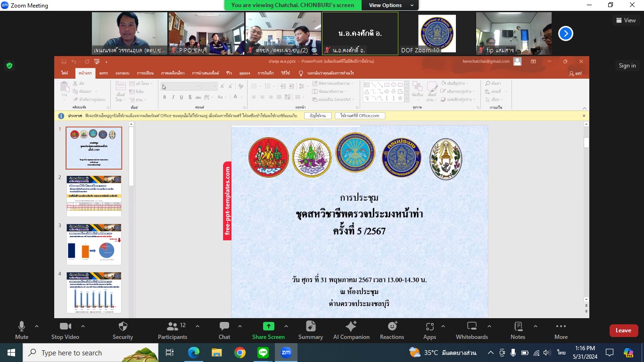The height and width of the screenshot is (362, 644).
Task: Open Zoom Notes
Action: click(x=518, y=330)
